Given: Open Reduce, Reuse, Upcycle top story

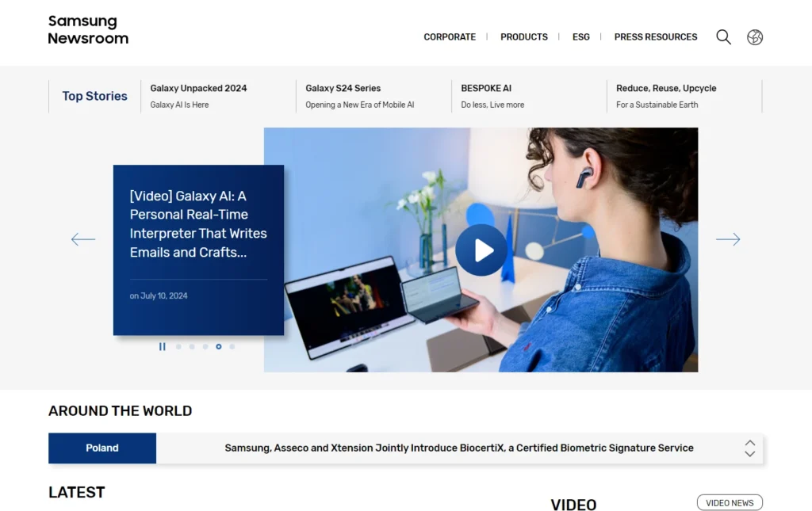Looking at the screenshot, I should [666, 89].
